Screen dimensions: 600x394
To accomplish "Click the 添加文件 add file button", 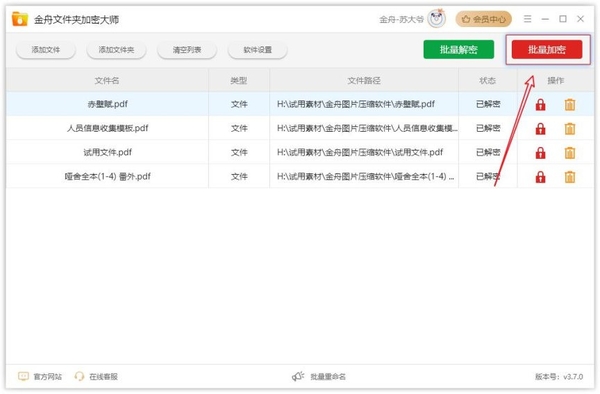I will 46,50.
